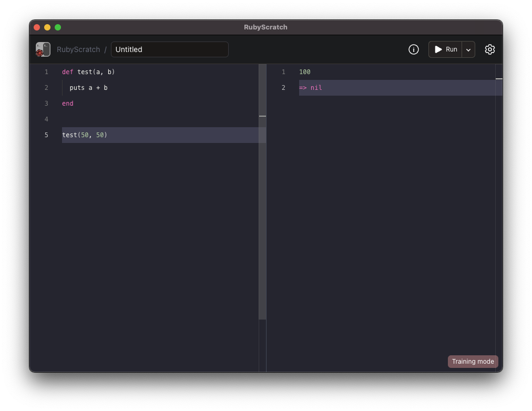
Task: Click output '=> nil' line
Action: click(x=401, y=88)
